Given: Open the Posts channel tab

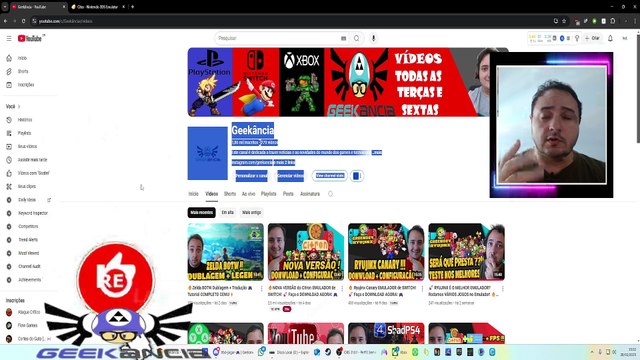Looking at the screenshot, I should (288, 194).
